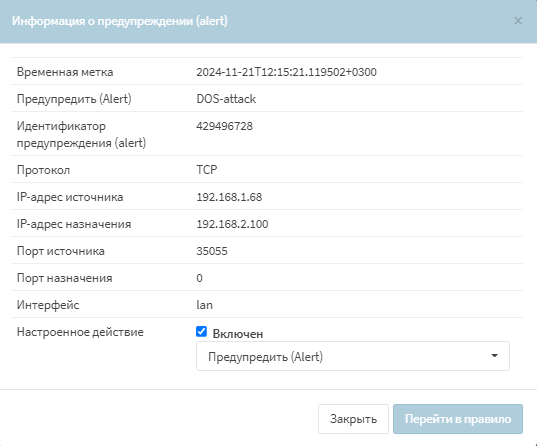
Task: Click the Перейти в правило button
Action: coord(458,419)
